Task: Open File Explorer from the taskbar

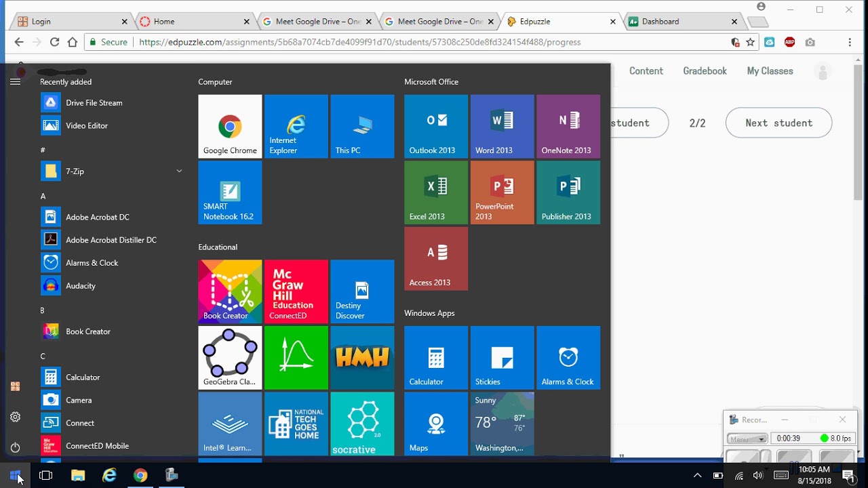Action: pos(78,475)
